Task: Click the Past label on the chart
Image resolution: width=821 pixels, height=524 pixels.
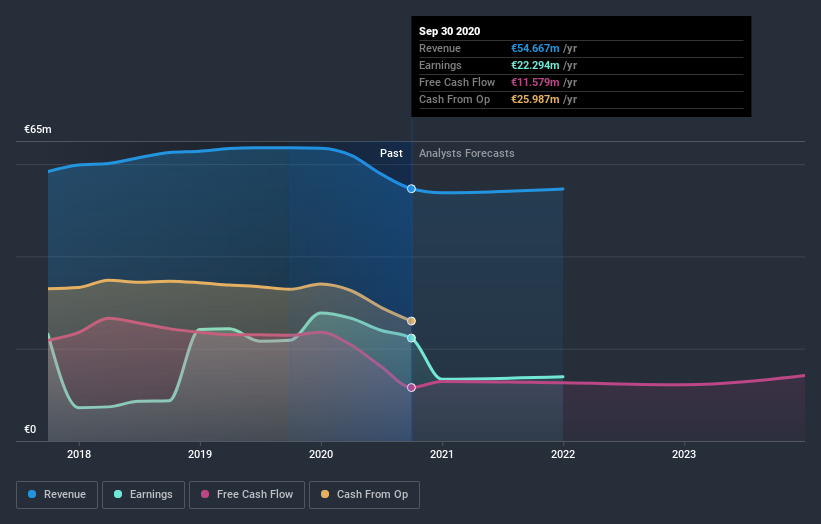Action: pyautogui.click(x=391, y=153)
